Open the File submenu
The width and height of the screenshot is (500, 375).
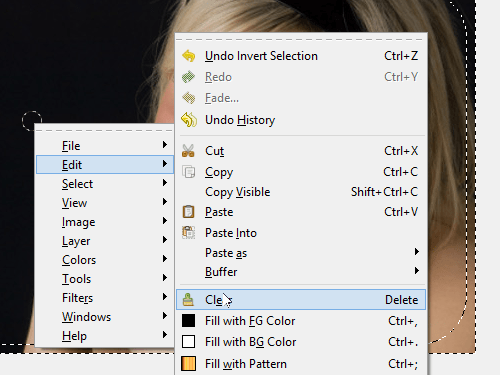coord(105,145)
